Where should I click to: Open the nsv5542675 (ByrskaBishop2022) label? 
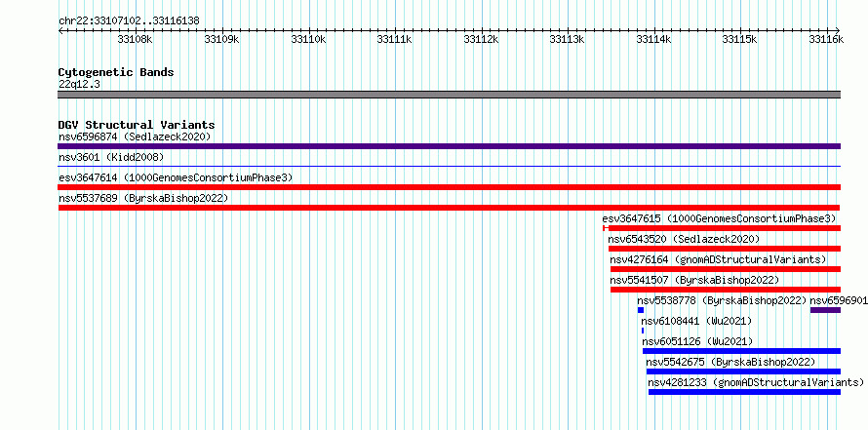coord(730,362)
